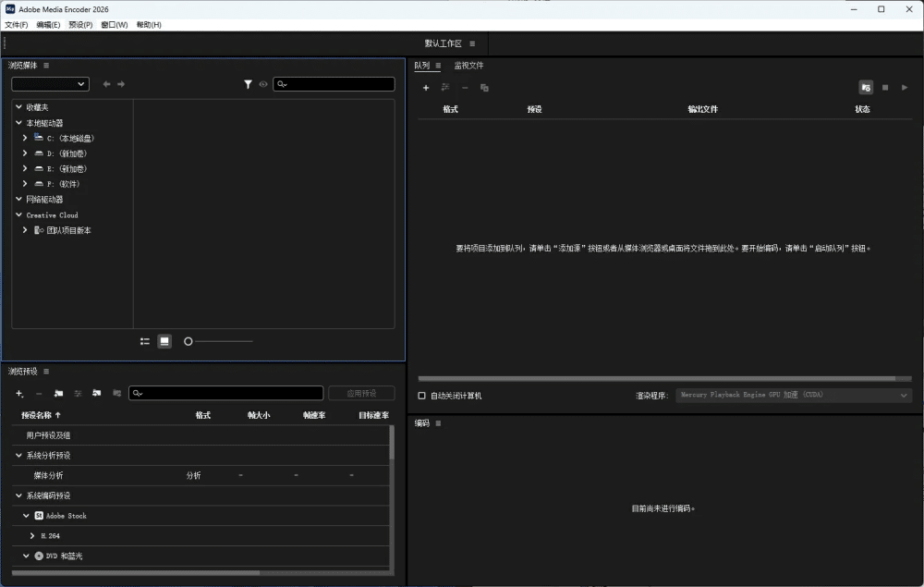Image resolution: width=924 pixels, height=587 pixels.
Task: Switch Media Browser to list view
Action: click(x=145, y=341)
